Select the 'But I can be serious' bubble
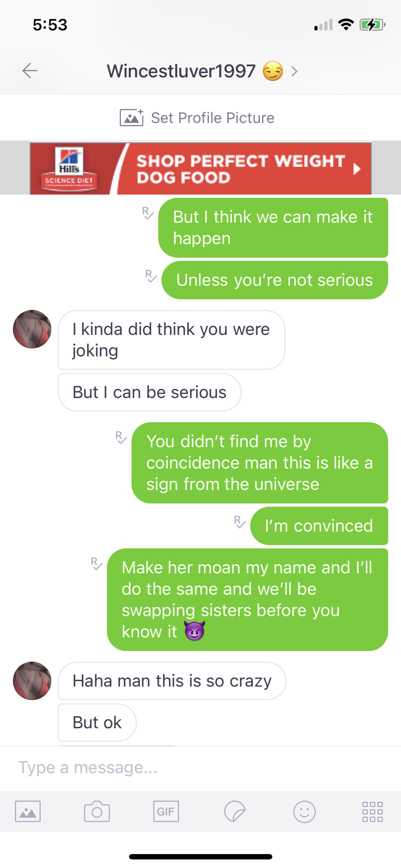This screenshot has width=401, height=868. point(150,392)
